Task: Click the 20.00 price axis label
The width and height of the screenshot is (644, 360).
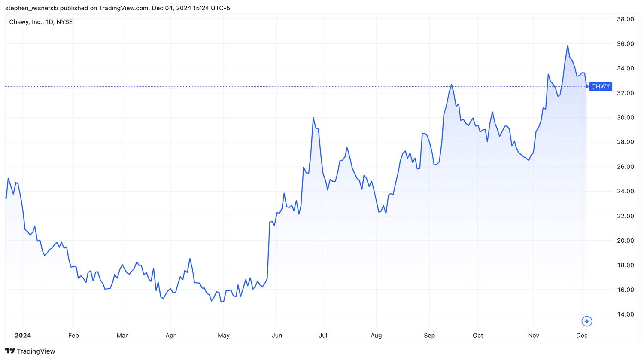Action: point(626,241)
